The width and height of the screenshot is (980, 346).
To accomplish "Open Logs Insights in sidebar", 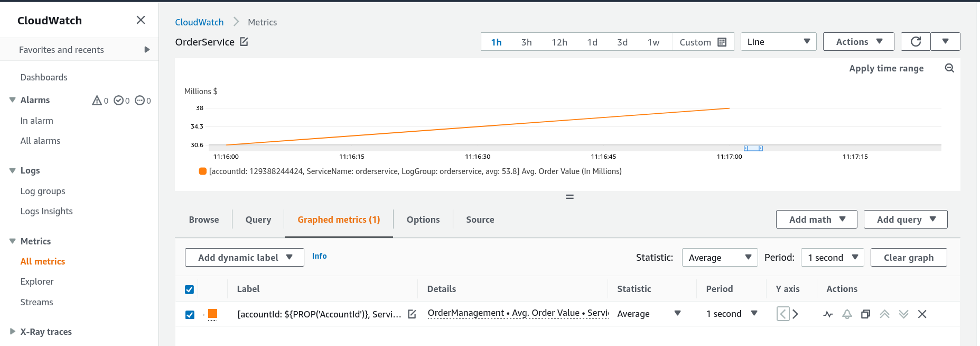I will 46,211.
